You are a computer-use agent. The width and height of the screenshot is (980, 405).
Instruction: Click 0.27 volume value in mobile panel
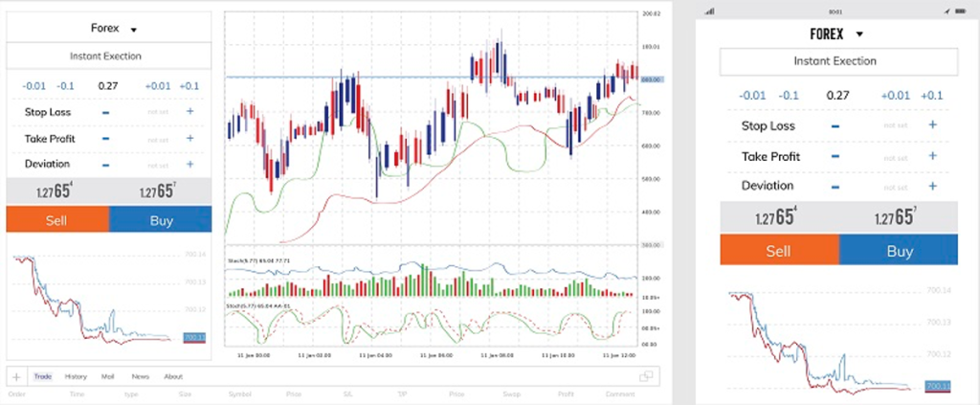click(x=837, y=96)
